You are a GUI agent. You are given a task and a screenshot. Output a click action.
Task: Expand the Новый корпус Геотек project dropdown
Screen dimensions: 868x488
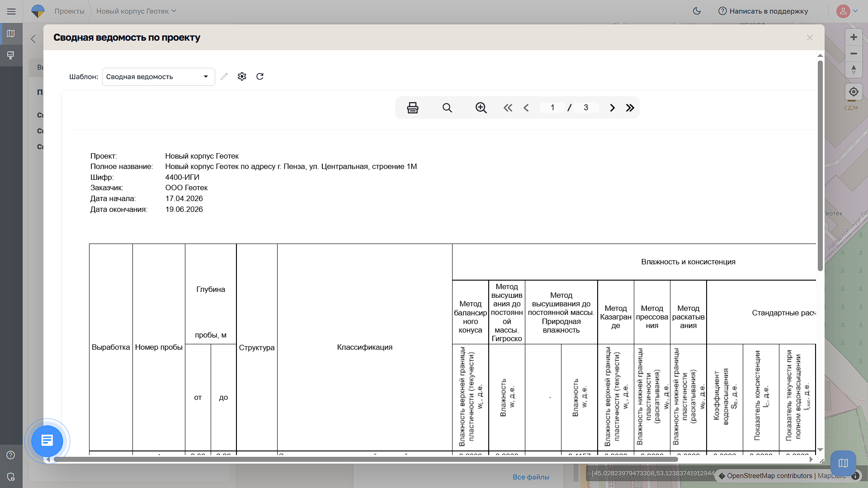[136, 11]
